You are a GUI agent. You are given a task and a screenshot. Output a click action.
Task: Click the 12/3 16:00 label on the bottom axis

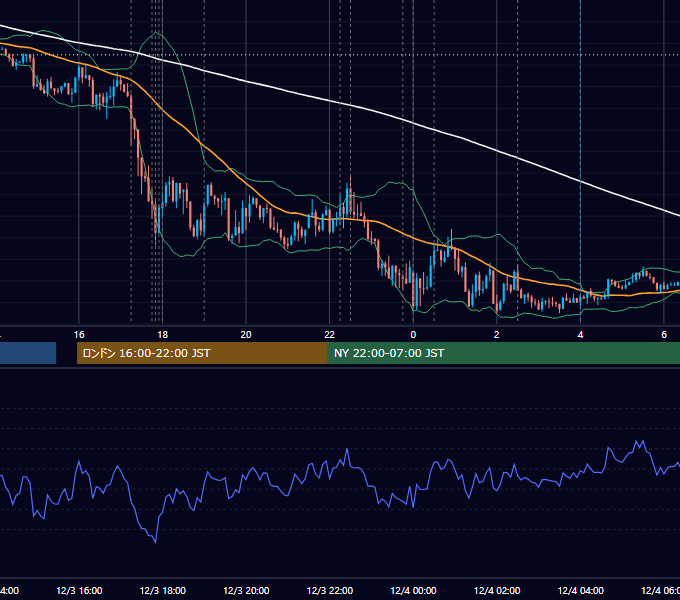pos(79,590)
